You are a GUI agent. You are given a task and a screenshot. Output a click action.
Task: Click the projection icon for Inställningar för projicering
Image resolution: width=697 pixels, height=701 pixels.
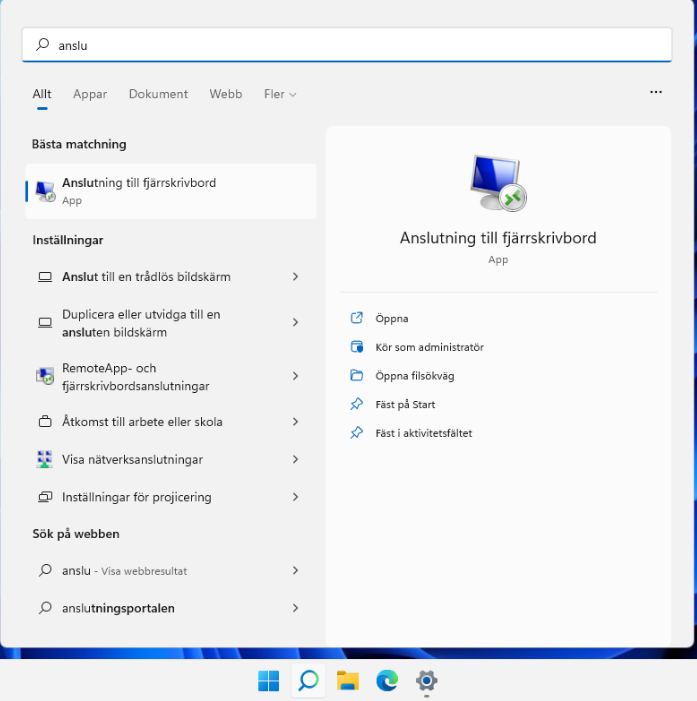click(45, 497)
